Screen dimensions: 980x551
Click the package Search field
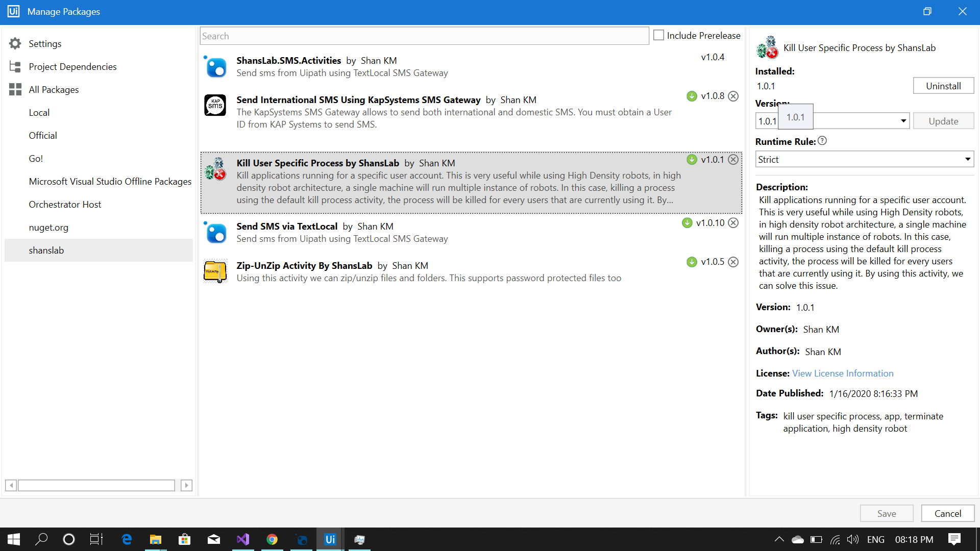pyautogui.click(x=424, y=36)
